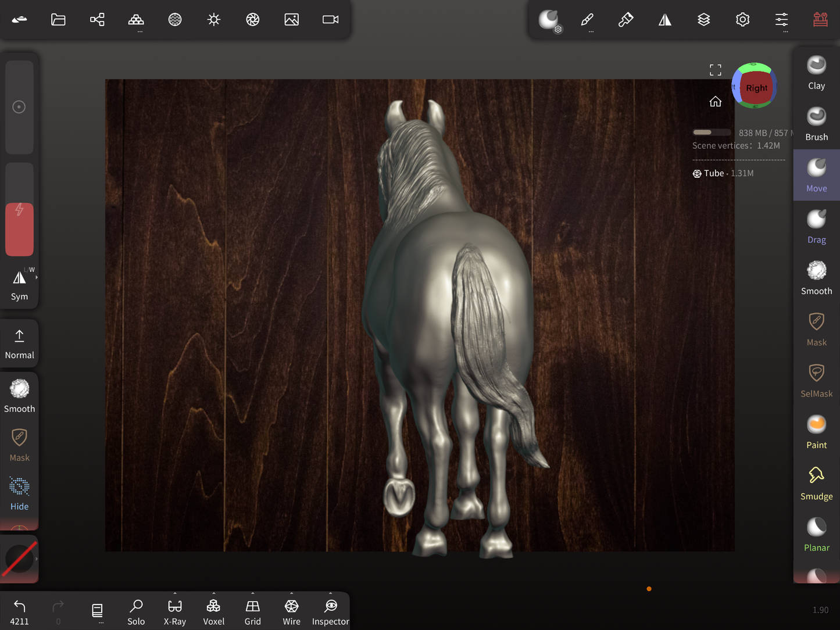Select the Drag tool
Image resolution: width=840 pixels, height=630 pixels.
click(x=816, y=227)
